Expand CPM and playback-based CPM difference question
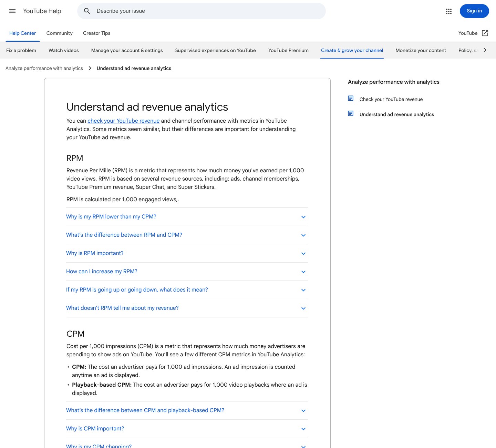Screen dimensions: 496x448 (187, 410)
